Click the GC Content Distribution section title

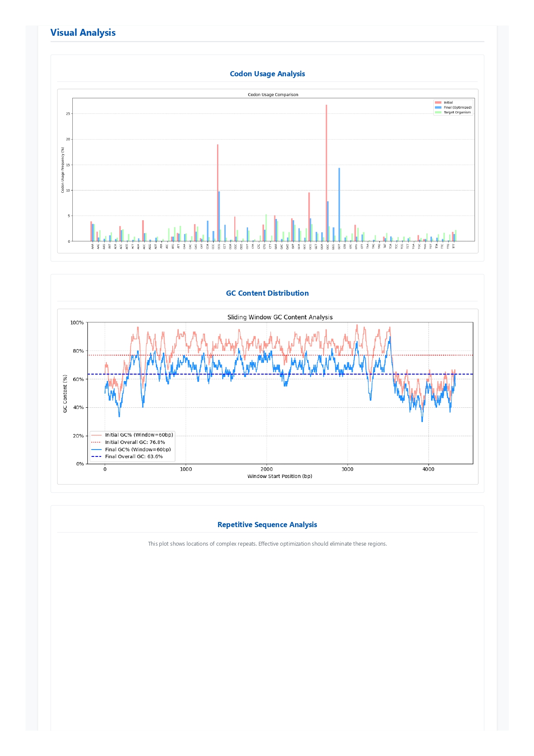pos(267,293)
